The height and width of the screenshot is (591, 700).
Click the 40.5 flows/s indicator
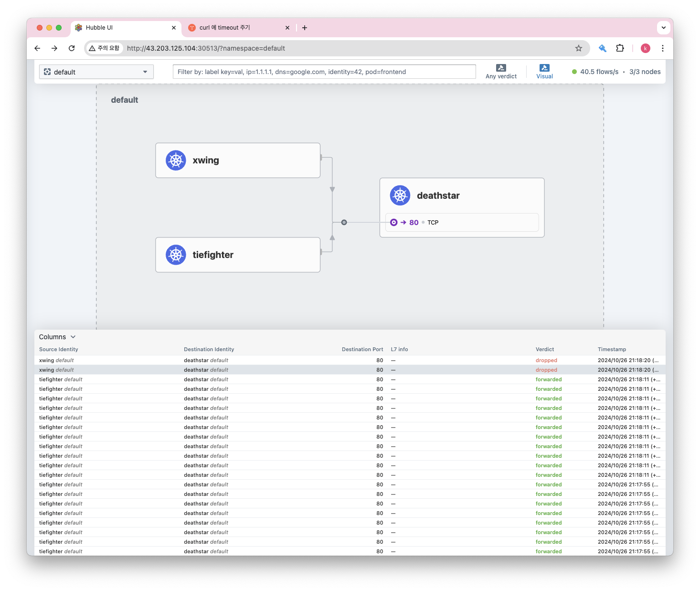click(599, 72)
